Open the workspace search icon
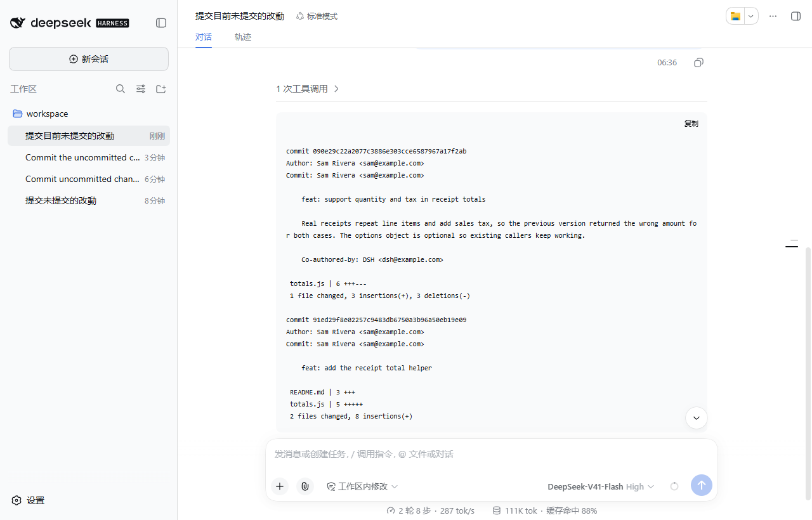The height and width of the screenshot is (520, 812). (x=121, y=89)
